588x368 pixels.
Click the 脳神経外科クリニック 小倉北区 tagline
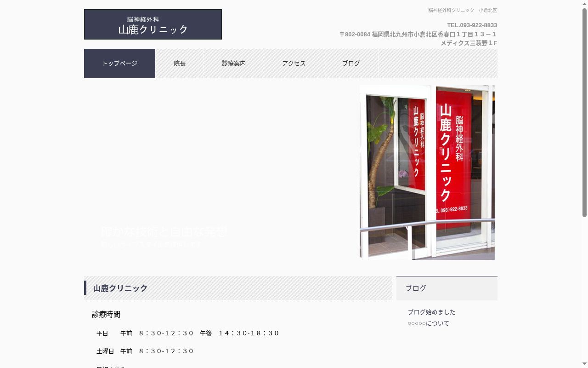tap(463, 10)
